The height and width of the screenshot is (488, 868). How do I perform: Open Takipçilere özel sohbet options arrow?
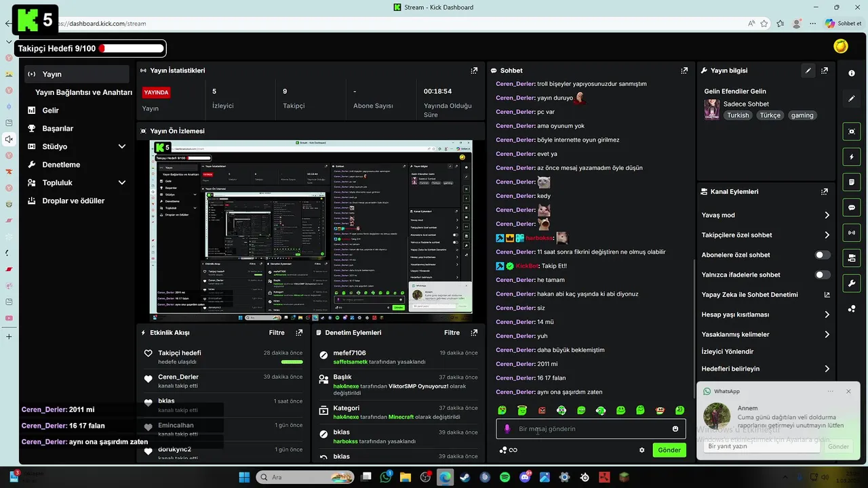827,235
